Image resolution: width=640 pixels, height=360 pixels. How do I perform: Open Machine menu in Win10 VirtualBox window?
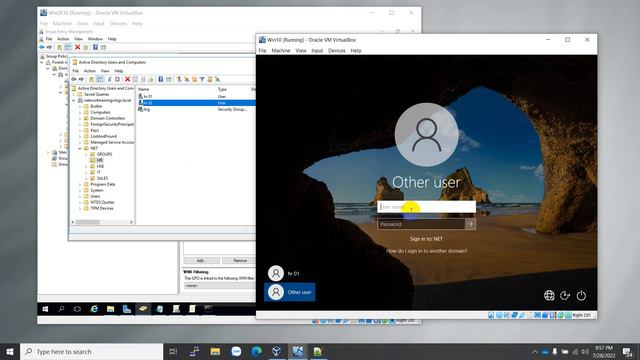pyautogui.click(x=281, y=51)
